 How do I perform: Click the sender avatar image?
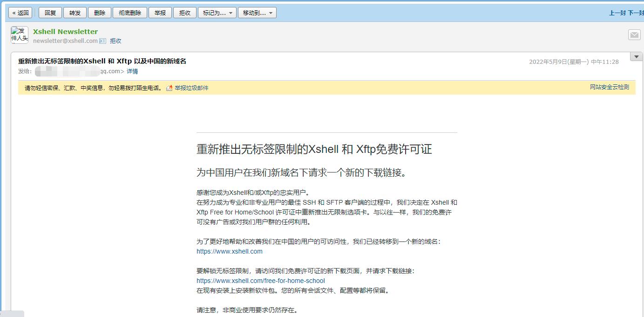(x=20, y=35)
